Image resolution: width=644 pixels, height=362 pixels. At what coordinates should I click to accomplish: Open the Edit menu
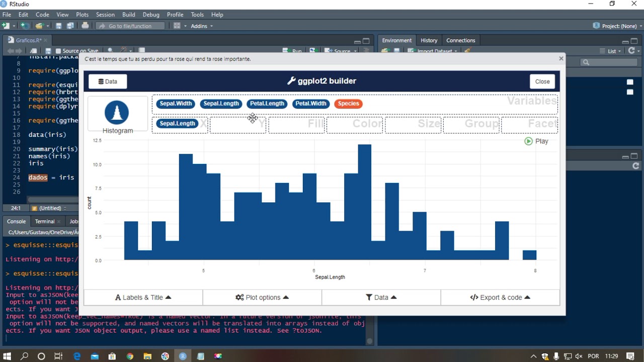click(23, 15)
